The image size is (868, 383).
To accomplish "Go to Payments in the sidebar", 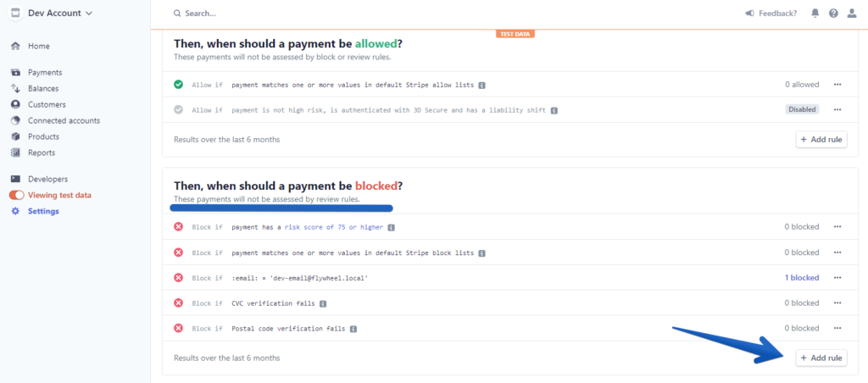I will tap(45, 73).
